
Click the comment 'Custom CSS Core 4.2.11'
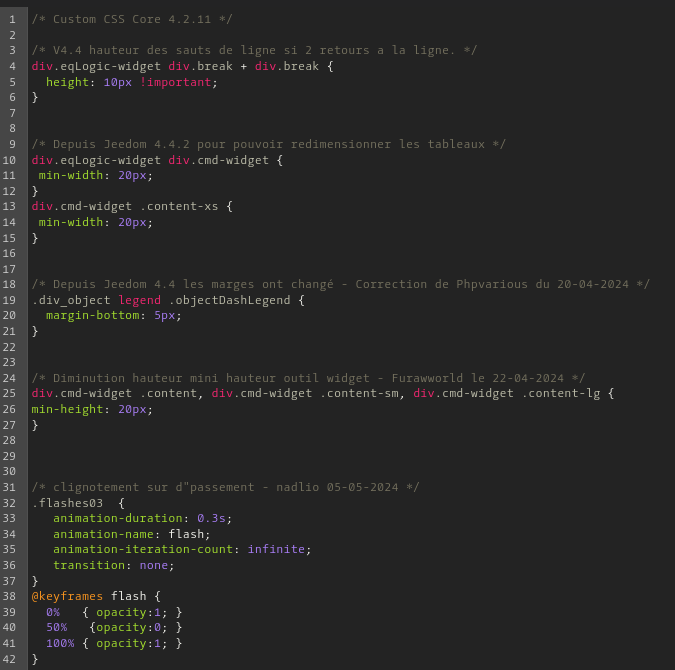click(132, 19)
